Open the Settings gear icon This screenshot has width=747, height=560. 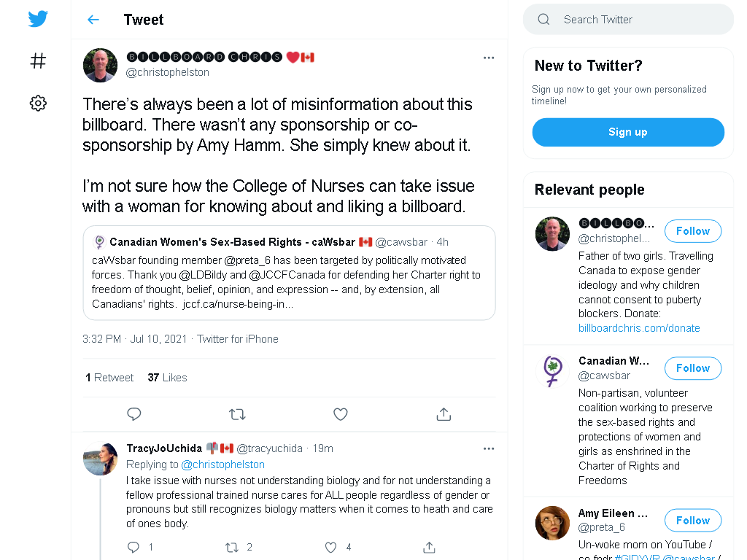coord(38,103)
